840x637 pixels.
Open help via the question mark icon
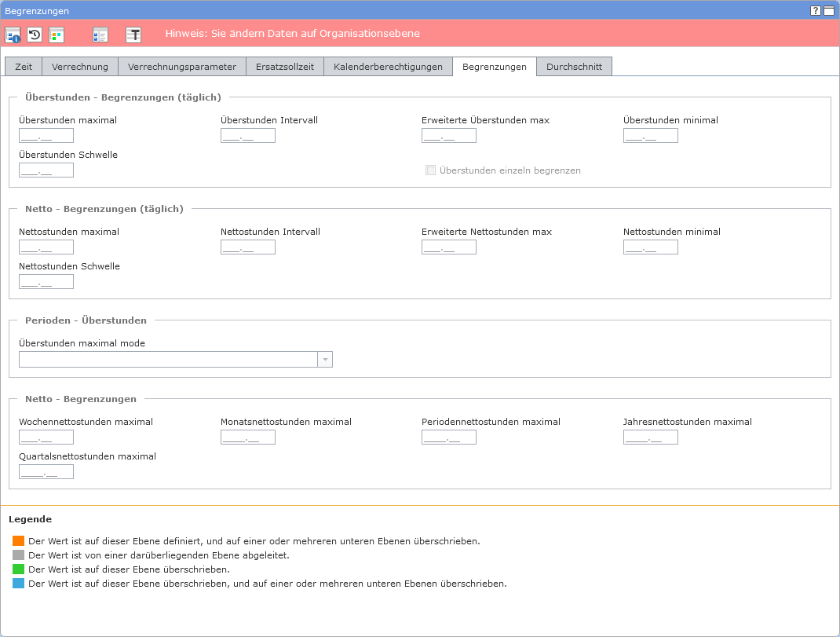click(x=816, y=11)
